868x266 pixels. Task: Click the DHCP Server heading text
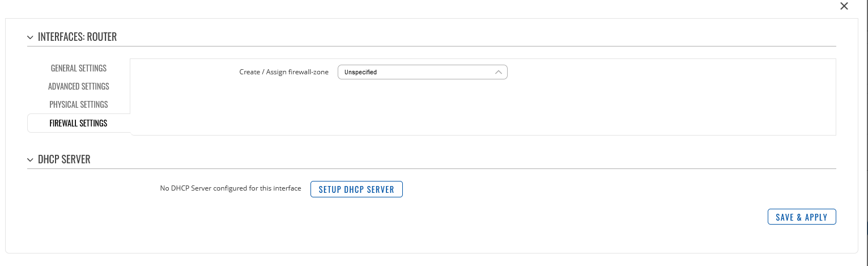(64, 160)
